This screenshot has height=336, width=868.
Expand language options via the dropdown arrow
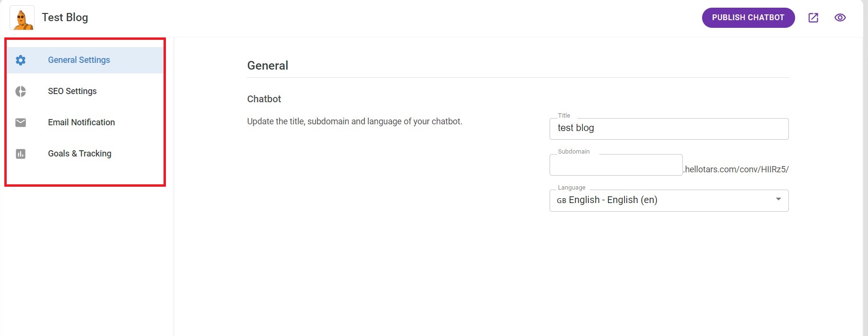(x=778, y=200)
